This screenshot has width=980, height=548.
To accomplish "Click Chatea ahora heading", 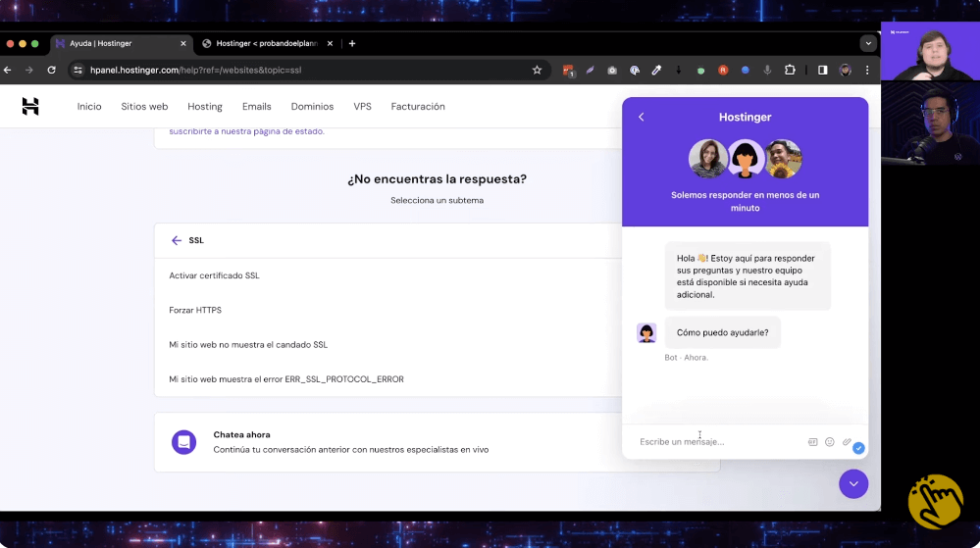I will pyautogui.click(x=242, y=435).
